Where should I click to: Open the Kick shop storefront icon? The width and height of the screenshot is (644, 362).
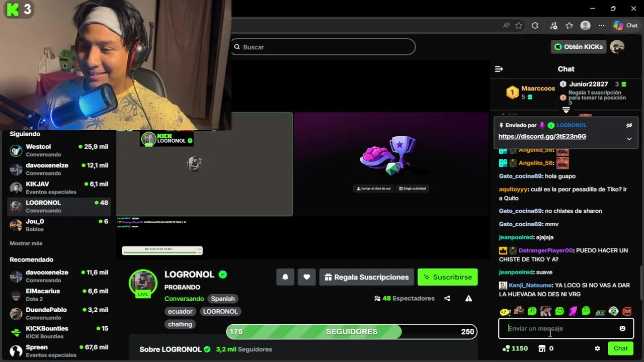tap(542, 348)
